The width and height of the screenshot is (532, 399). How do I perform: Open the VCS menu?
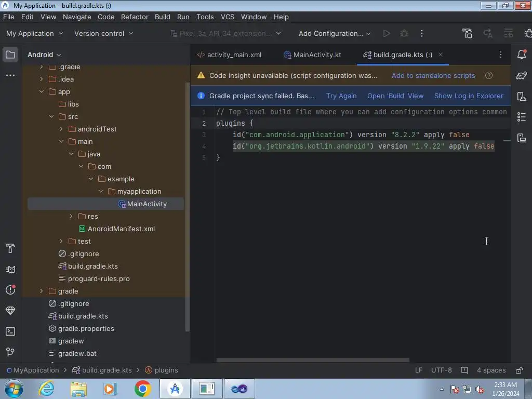click(x=228, y=17)
